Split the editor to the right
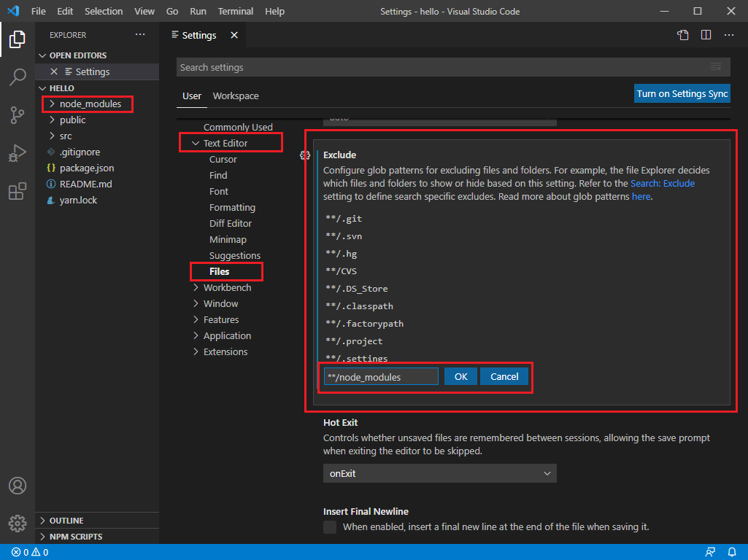Screen dimensions: 748x560 pos(706,35)
